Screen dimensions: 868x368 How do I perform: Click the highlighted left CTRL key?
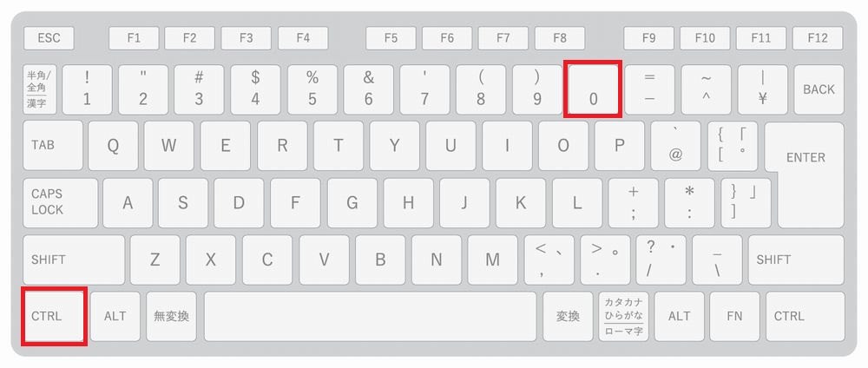click(54, 316)
